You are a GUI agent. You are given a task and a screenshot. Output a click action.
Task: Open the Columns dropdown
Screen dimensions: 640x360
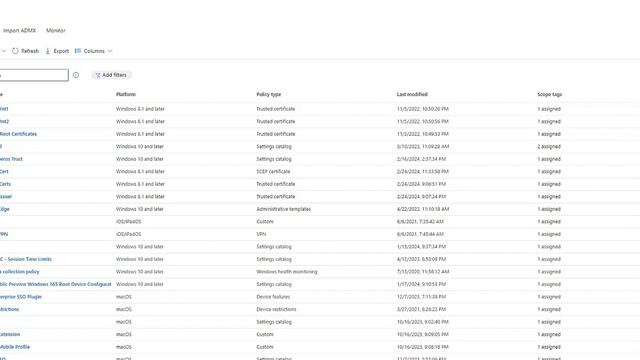tap(93, 51)
